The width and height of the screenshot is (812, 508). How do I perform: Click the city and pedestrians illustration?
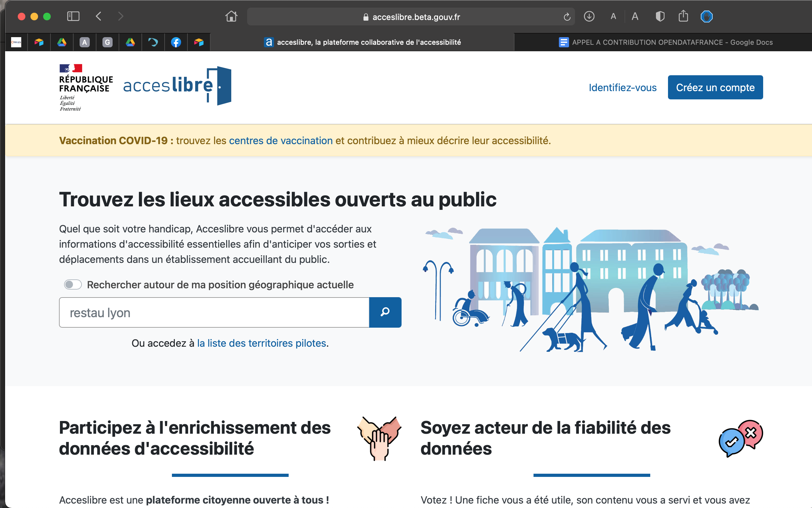[591, 289]
